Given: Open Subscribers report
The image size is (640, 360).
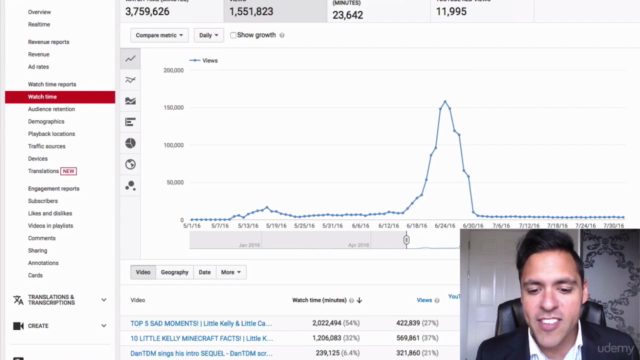Looking at the screenshot, I should 43,201.
